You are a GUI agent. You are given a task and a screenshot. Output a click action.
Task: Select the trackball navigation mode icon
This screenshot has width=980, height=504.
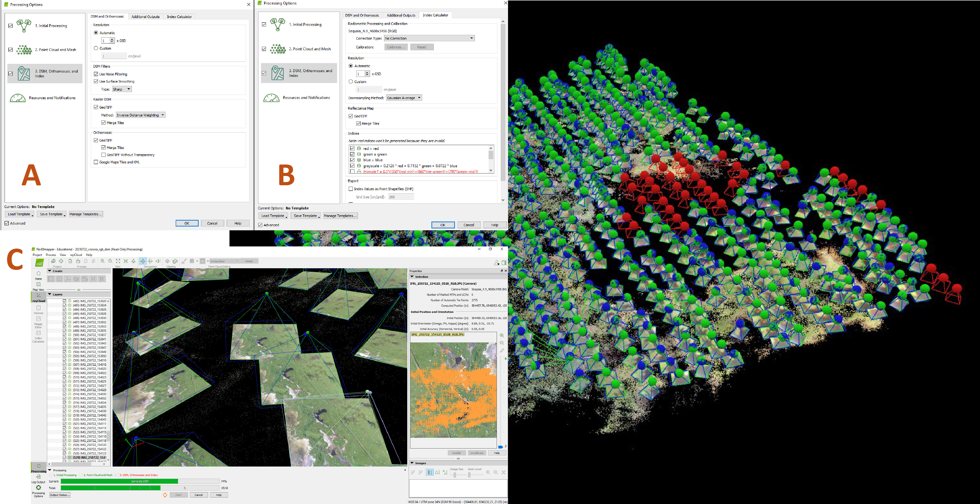tap(151, 261)
